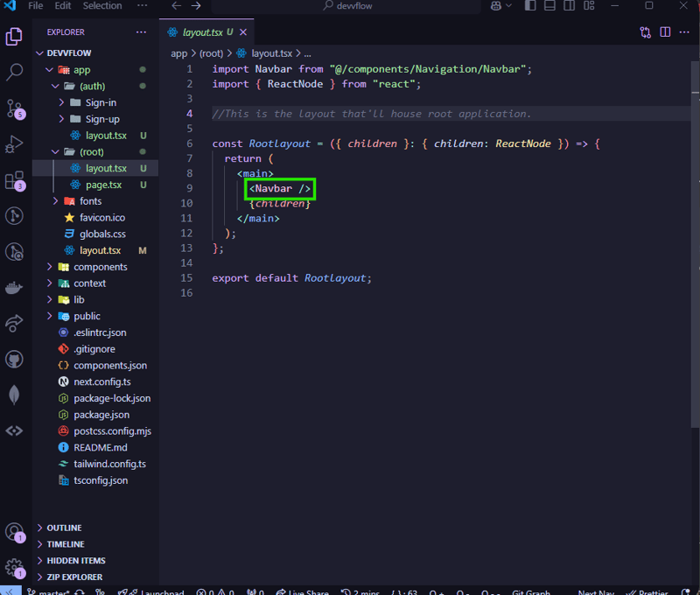Close the layout.tsx editor tab

click(243, 32)
